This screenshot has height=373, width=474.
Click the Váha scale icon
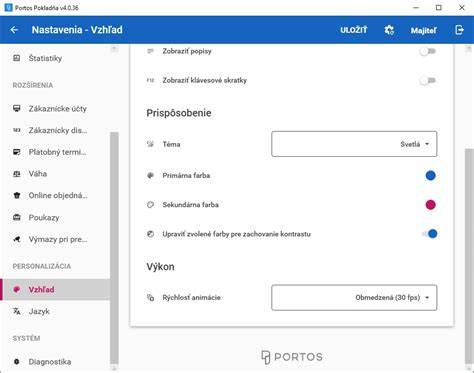17,174
